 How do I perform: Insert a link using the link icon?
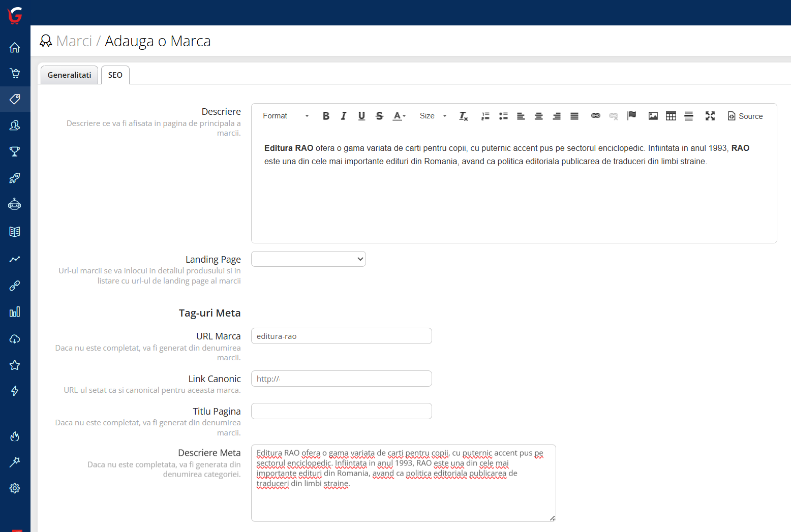pos(596,116)
